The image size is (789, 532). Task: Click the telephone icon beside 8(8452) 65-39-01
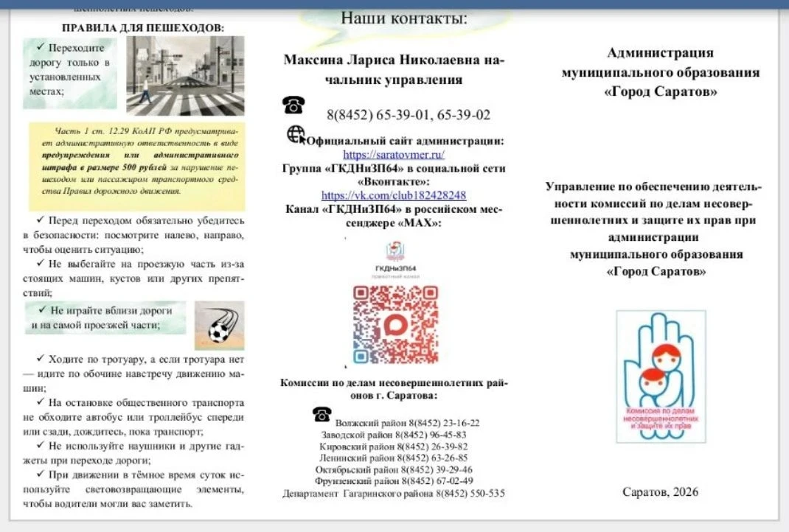coord(293,104)
